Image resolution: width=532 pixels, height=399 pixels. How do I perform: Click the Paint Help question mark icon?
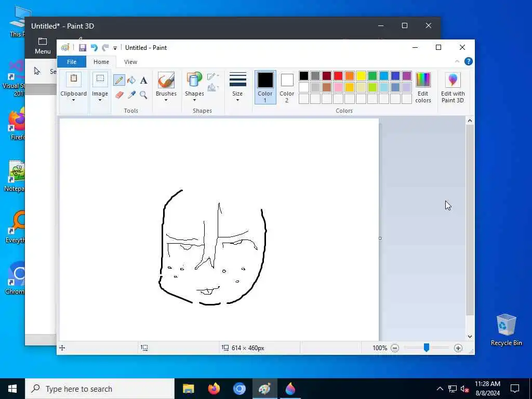pyautogui.click(x=469, y=61)
